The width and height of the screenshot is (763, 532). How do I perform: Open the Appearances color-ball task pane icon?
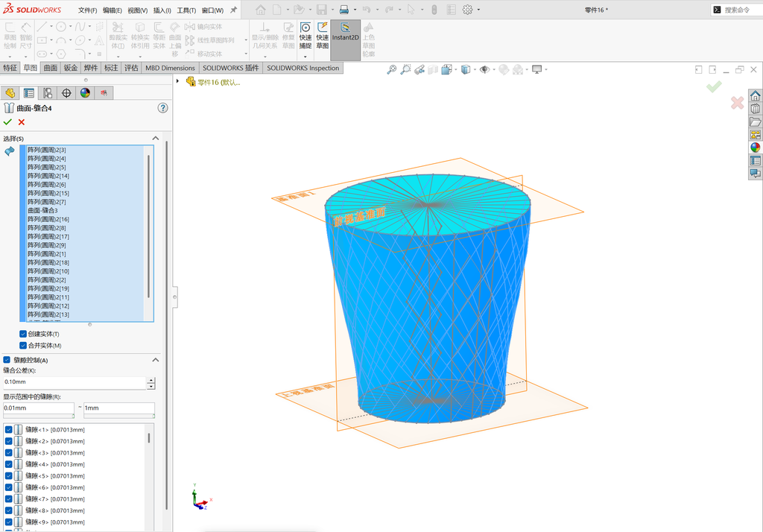click(756, 148)
